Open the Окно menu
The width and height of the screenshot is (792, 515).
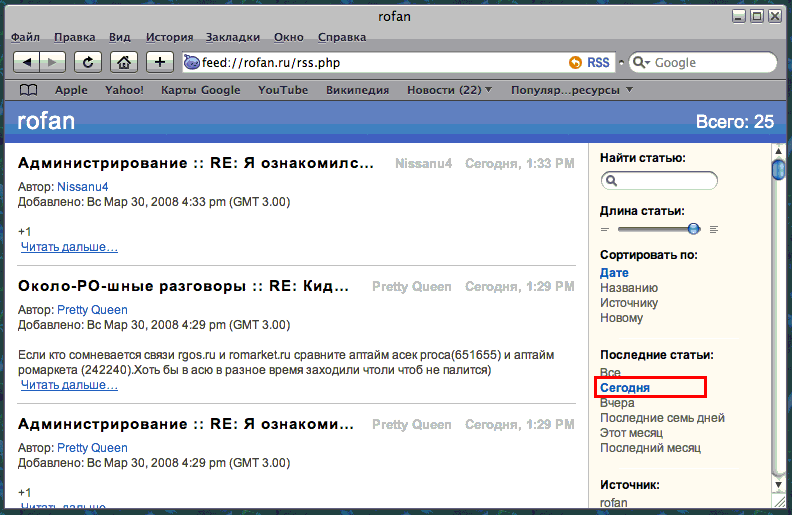point(289,37)
